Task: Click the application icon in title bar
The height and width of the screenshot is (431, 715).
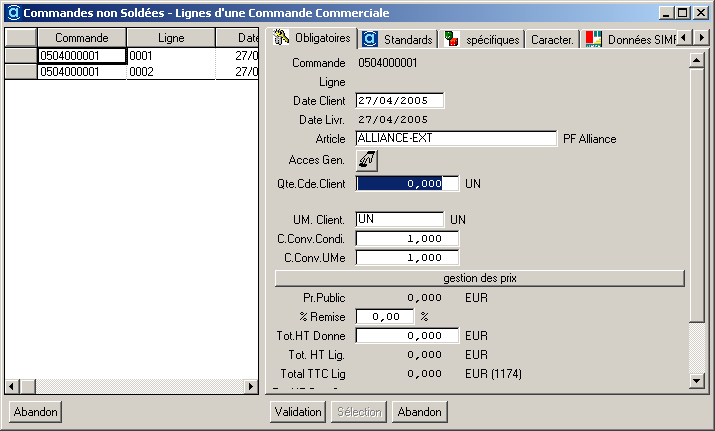Action: coord(13,13)
